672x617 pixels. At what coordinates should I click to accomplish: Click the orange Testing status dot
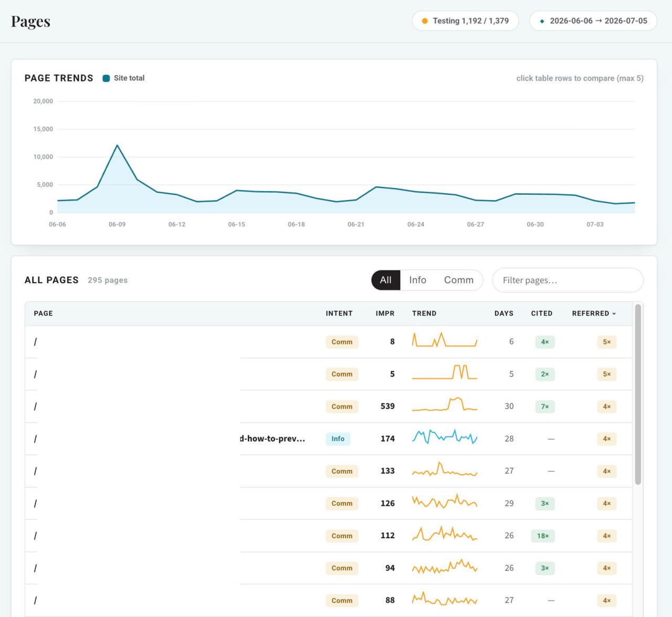pos(425,21)
